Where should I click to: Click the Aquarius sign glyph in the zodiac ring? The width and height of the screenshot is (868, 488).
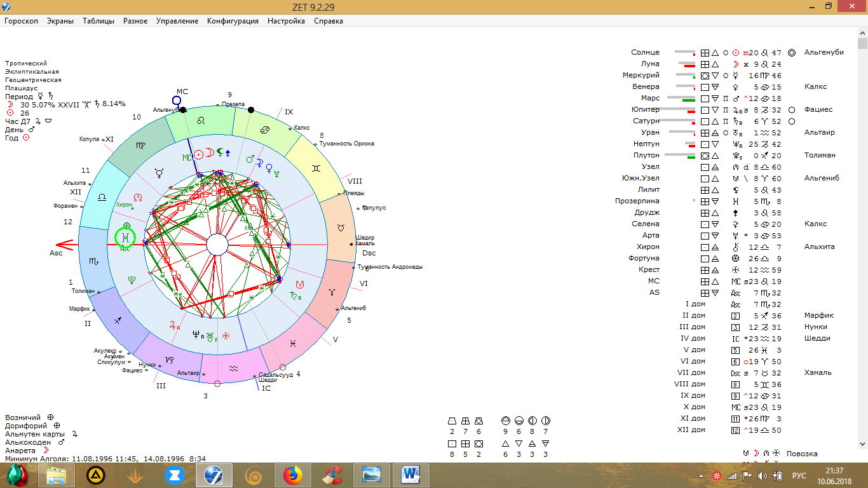click(233, 368)
